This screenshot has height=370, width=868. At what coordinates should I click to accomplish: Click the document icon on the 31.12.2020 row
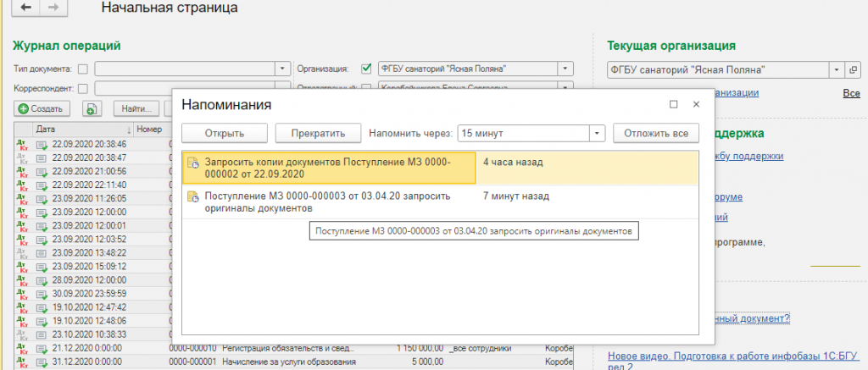click(42, 364)
